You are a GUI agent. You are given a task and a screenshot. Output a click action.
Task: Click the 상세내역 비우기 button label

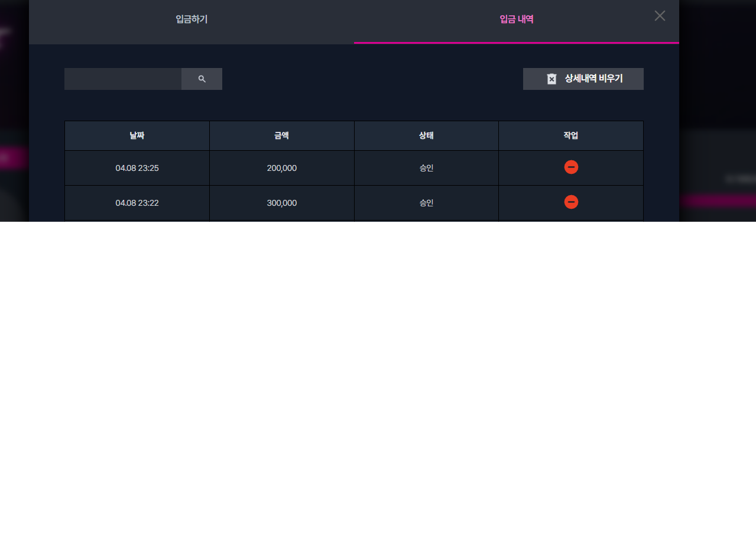coord(593,79)
